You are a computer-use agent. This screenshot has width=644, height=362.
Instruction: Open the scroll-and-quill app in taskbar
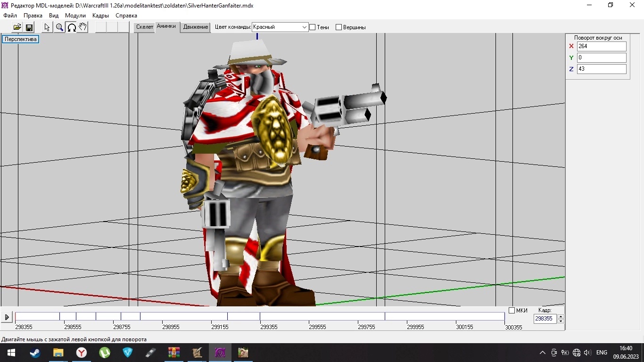[197, 353]
